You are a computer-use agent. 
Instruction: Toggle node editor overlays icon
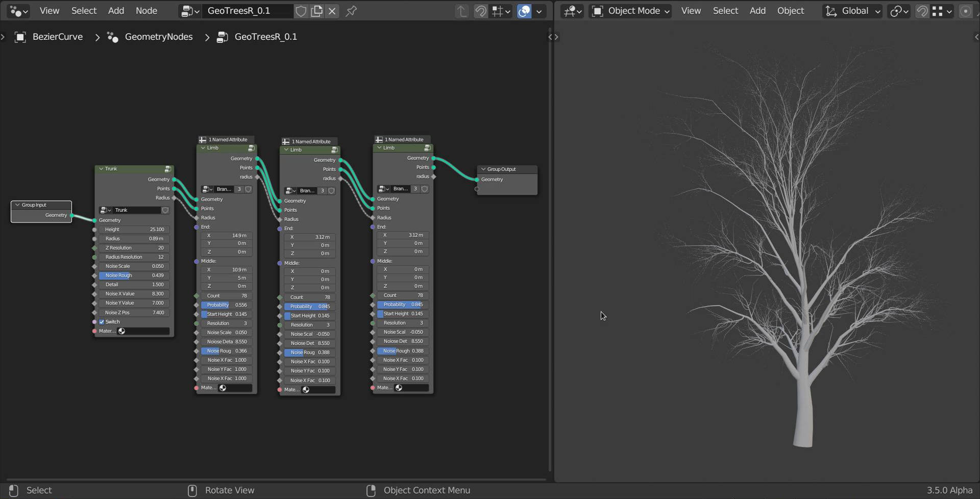(x=524, y=11)
